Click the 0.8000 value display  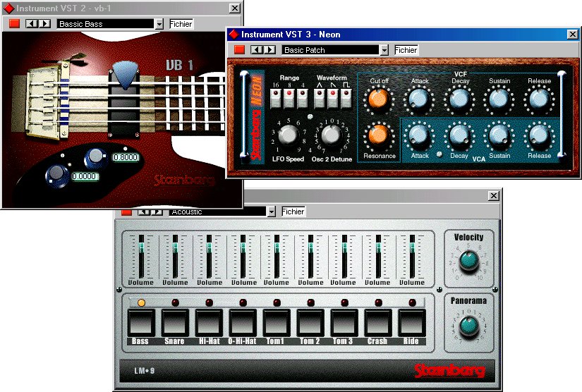[126, 157]
